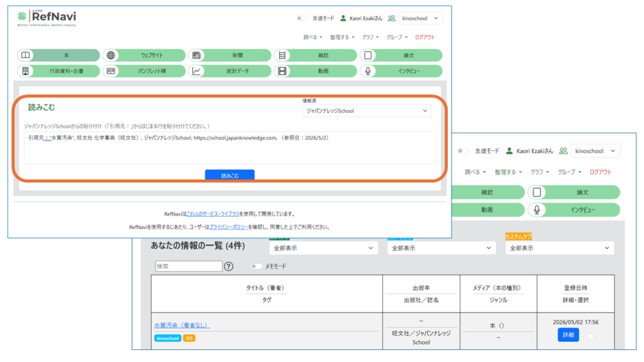644x362 pixels.
Task: Click the メディア（本の種別） column header
Action: pyautogui.click(x=498, y=288)
